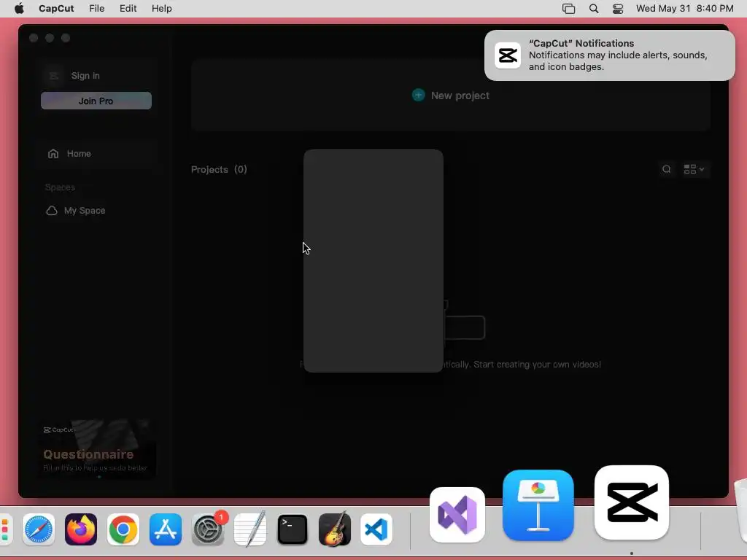The width and height of the screenshot is (747, 560).
Task: Search projects with magnifier icon
Action: click(x=667, y=169)
